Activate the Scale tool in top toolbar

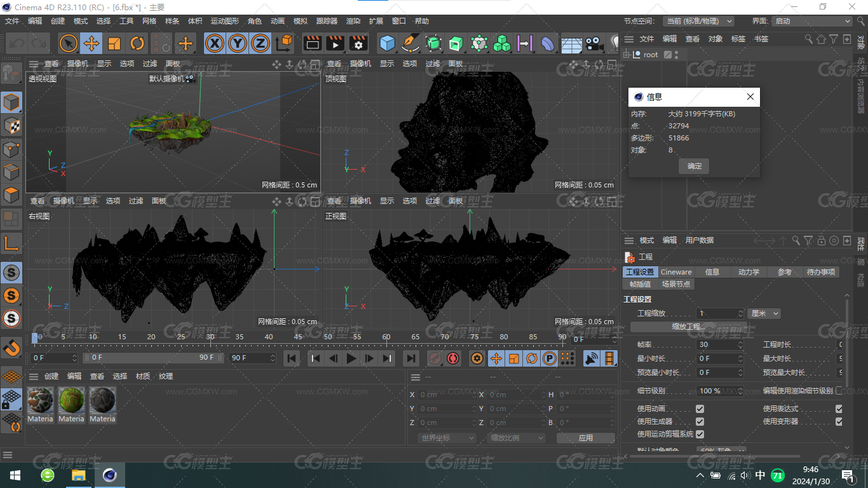click(x=114, y=43)
